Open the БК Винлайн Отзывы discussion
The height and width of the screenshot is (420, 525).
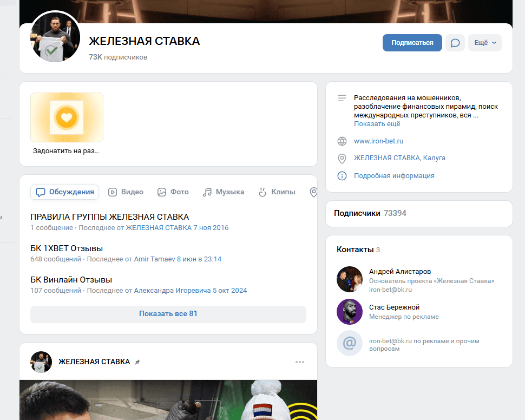coord(71,280)
